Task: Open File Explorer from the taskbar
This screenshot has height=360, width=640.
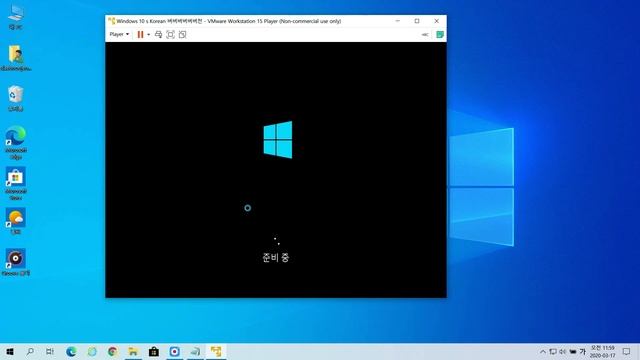Action: [x=133, y=351]
